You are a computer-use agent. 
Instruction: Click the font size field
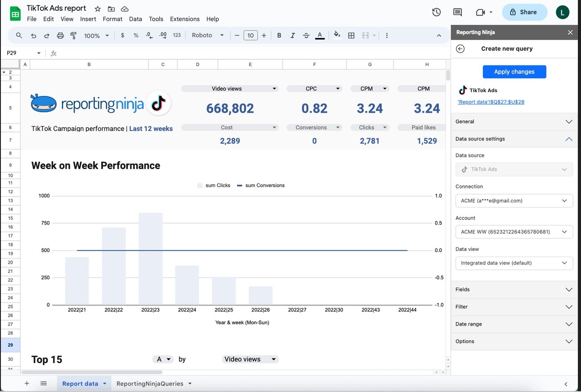click(251, 35)
